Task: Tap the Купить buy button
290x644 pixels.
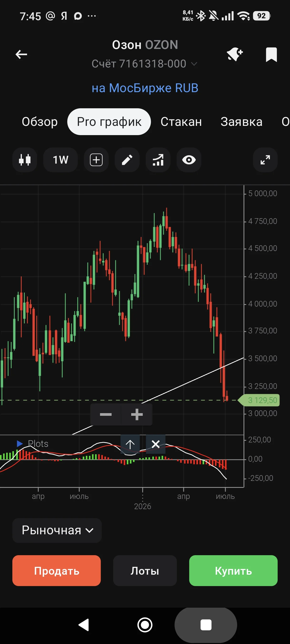Action: pos(233,570)
